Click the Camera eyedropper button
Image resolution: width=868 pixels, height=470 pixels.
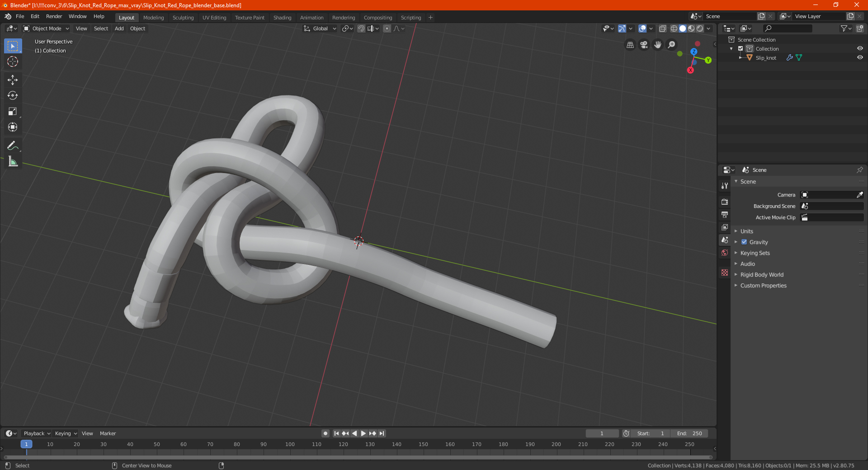coord(859,195)
